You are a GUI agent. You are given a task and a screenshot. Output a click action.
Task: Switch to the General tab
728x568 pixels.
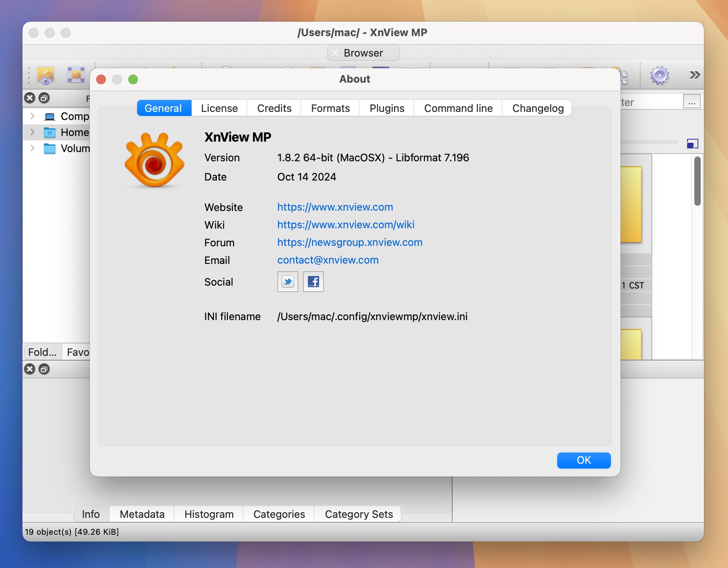[164, 108]
